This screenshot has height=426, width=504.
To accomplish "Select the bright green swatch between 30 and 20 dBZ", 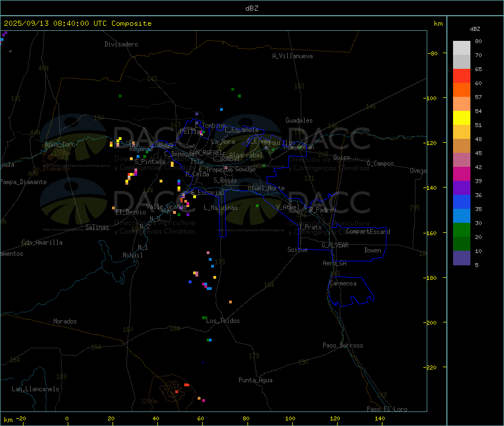I will [461, 230].
